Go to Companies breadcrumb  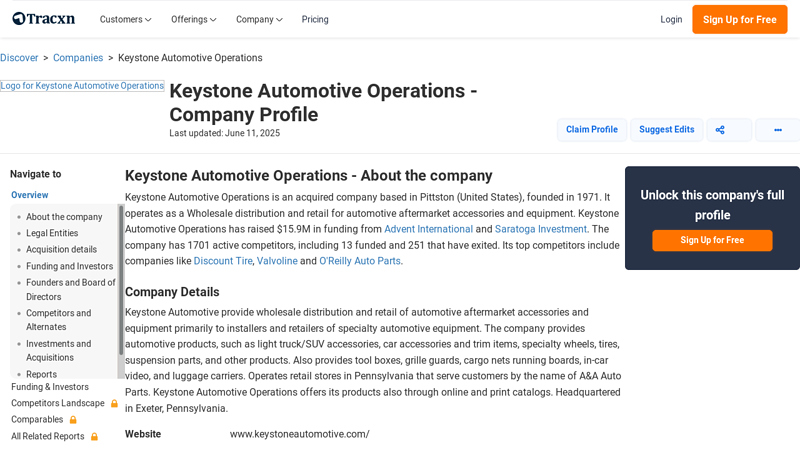tap(78, 58)
